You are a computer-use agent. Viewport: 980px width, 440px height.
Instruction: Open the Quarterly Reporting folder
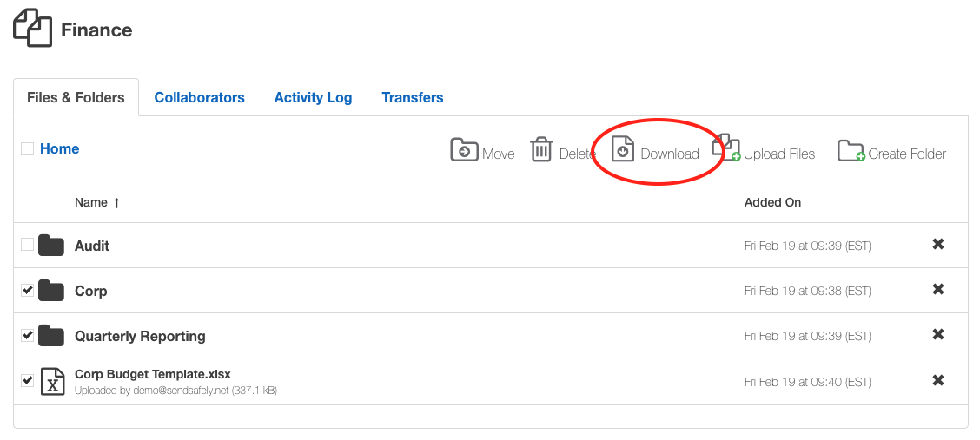(140, 336)
